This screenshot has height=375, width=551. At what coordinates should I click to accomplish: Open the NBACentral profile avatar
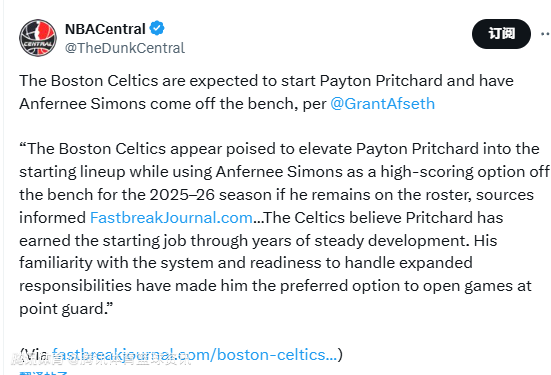[38, 38]
